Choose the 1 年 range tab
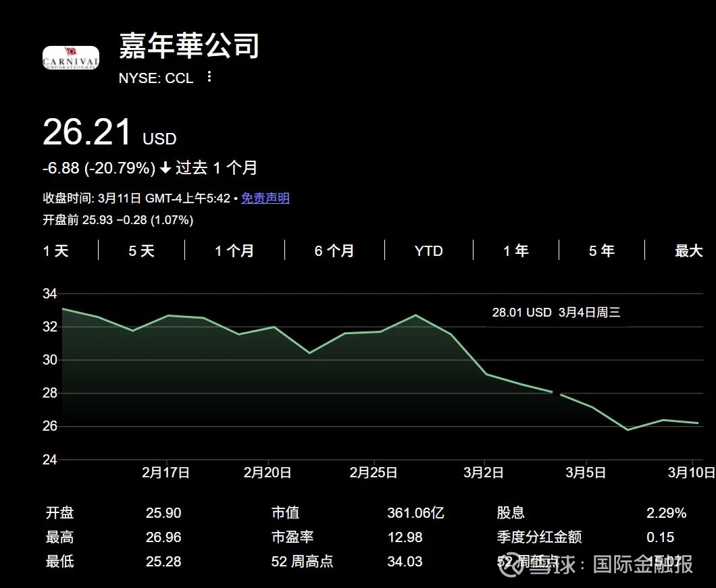This screenshot has width=716, height=588. [516, 250]
